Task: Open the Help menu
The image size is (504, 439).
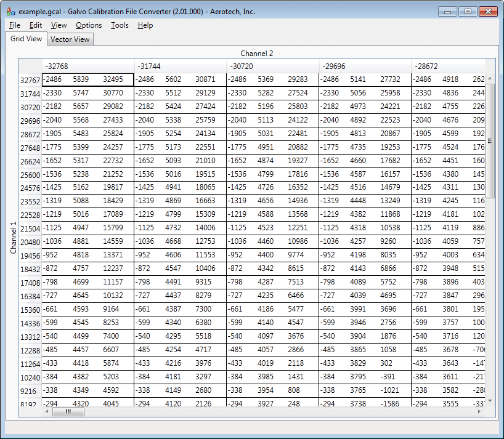Action: pos(145,25)
